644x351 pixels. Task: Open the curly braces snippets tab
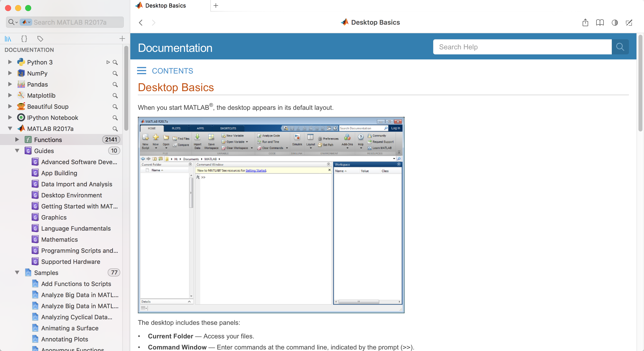click(24, 39)
